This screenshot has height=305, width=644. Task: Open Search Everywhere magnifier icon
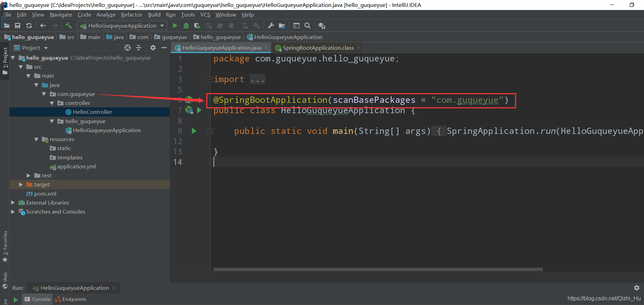tap(307, 26)
